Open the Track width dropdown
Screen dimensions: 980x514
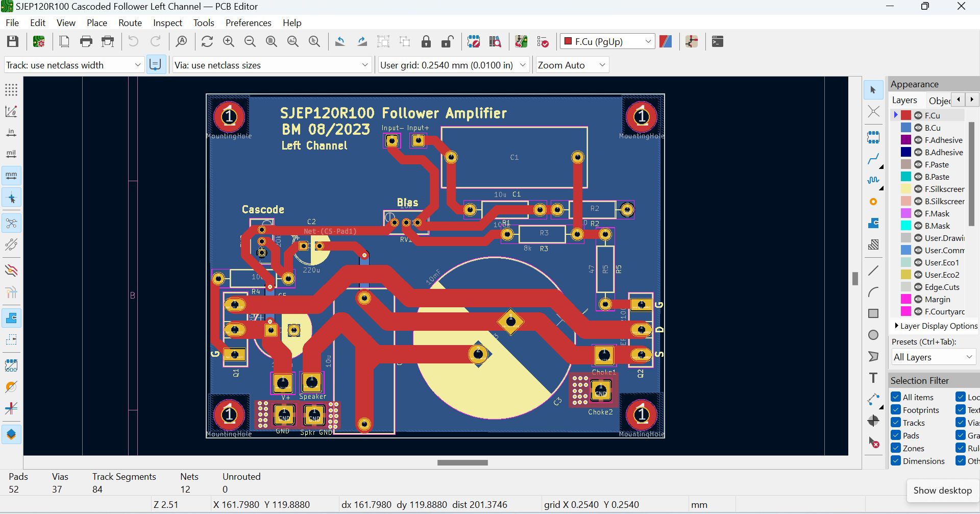pos(73,65)
